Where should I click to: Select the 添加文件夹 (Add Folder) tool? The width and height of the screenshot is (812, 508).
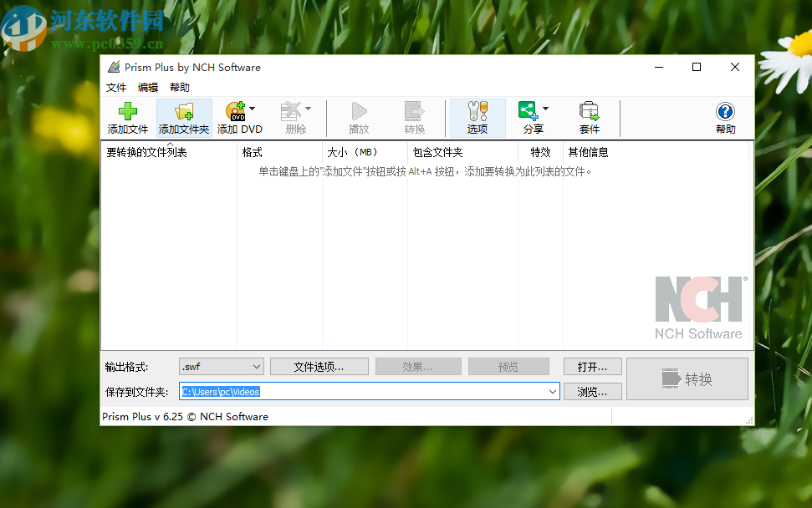coord(183,117)
